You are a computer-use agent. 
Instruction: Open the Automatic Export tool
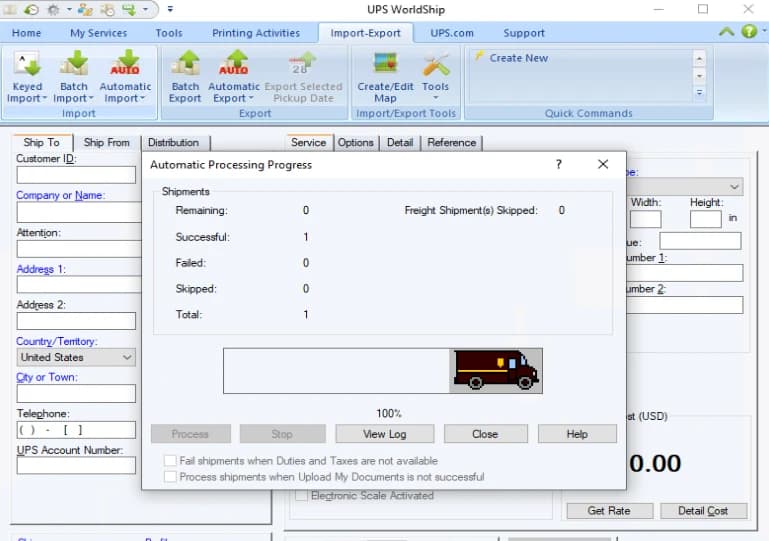(234, 77)
